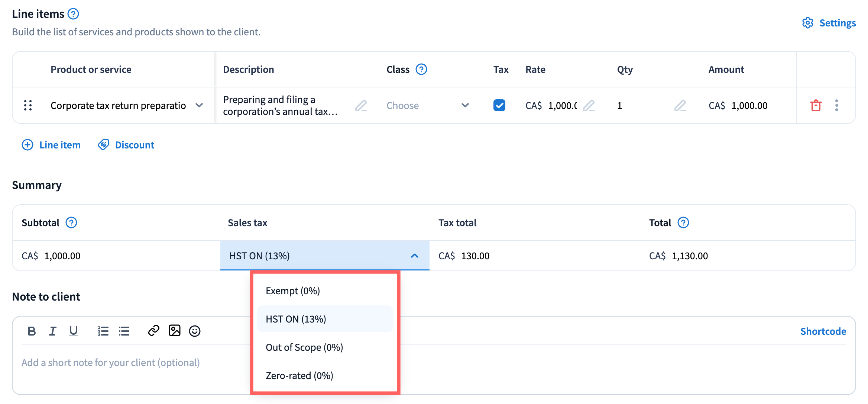Open the emoji picker icon

point(195,331)
